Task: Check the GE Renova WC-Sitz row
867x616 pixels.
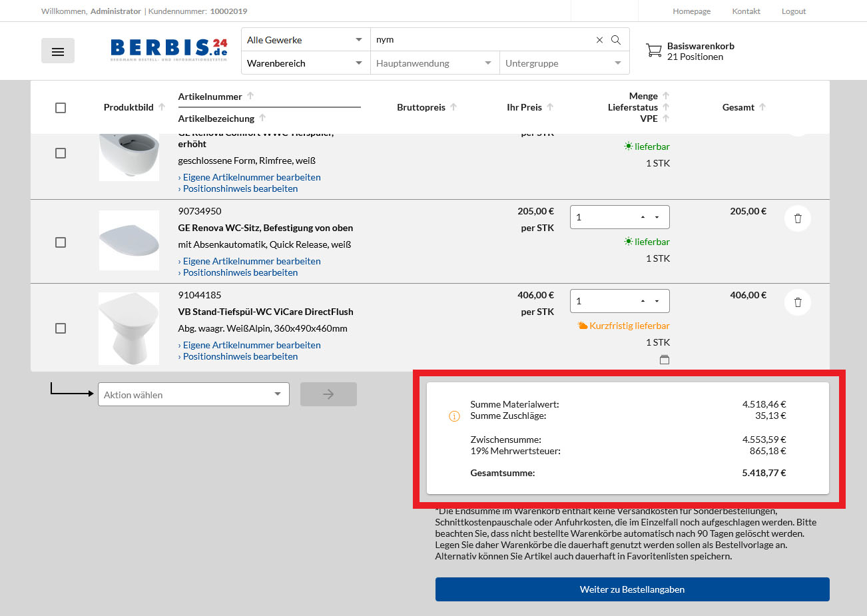Action: coord(61,242)
